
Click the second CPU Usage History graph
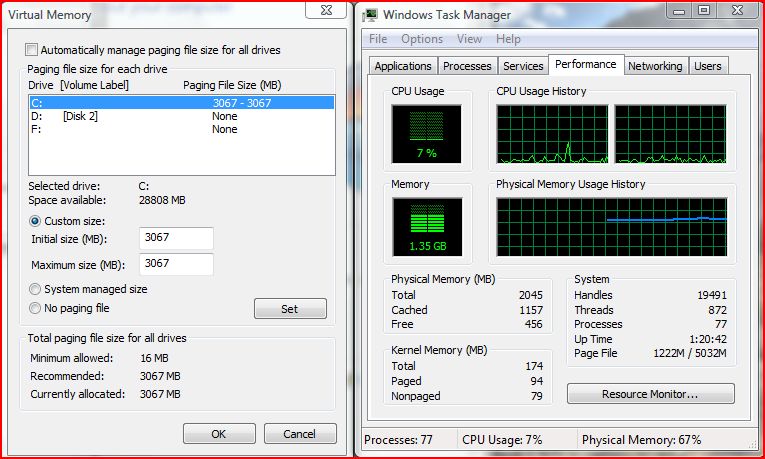click(x=670, y=134)
